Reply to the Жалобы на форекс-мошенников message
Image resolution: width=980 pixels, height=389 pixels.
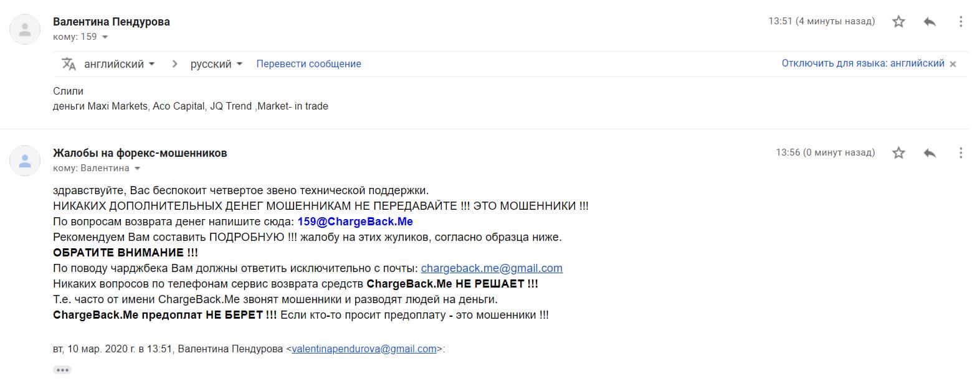coord(930,152)
